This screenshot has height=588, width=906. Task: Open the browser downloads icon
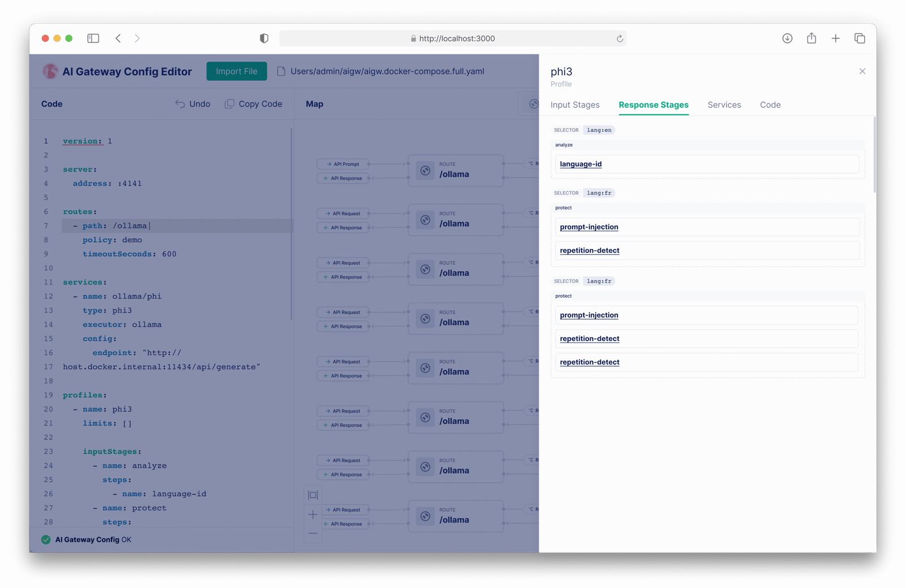point(787,38)
